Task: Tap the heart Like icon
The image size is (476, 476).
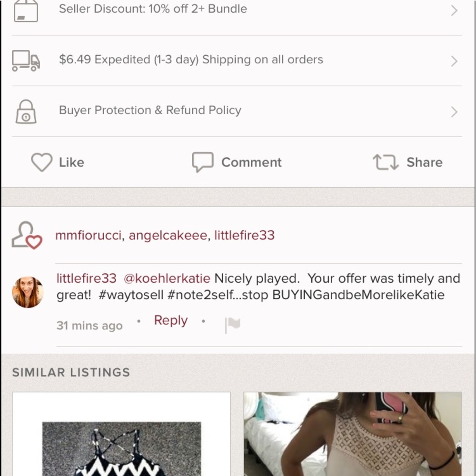Action: [41, 162]
